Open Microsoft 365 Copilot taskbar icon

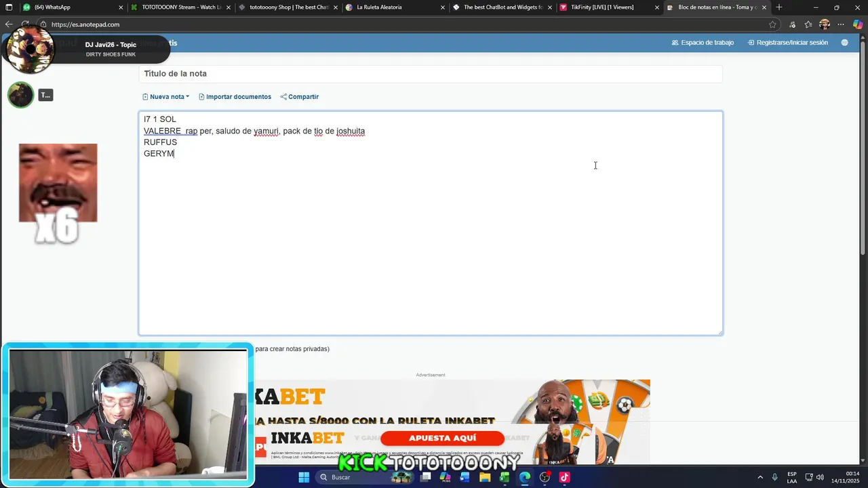tap(445, 477)
